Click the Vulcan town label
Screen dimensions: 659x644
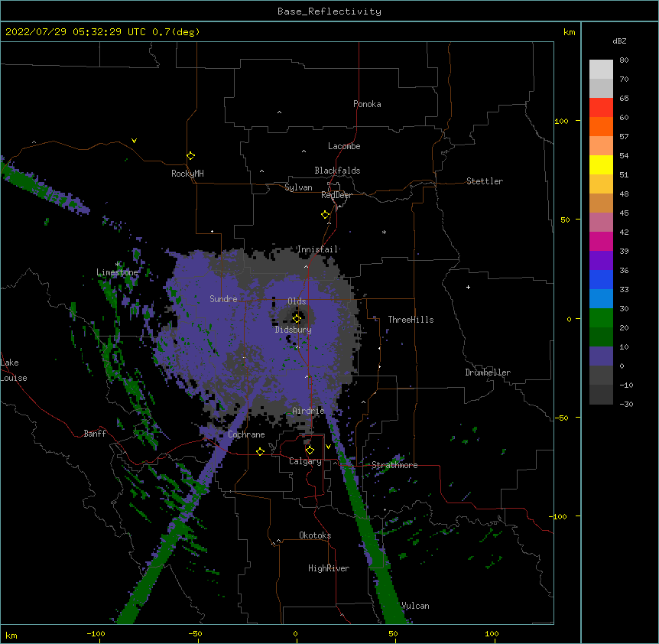pos(415,606)
